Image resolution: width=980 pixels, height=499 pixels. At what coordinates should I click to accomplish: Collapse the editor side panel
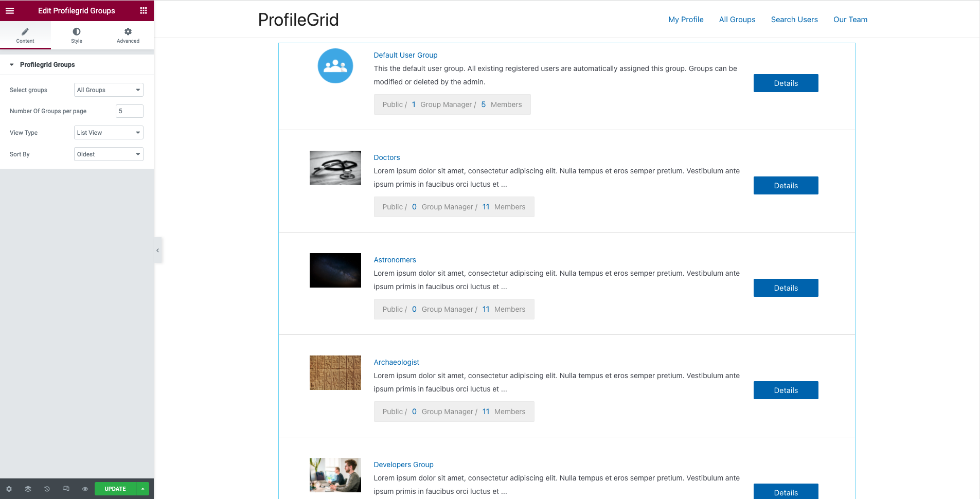coord(158,251)
